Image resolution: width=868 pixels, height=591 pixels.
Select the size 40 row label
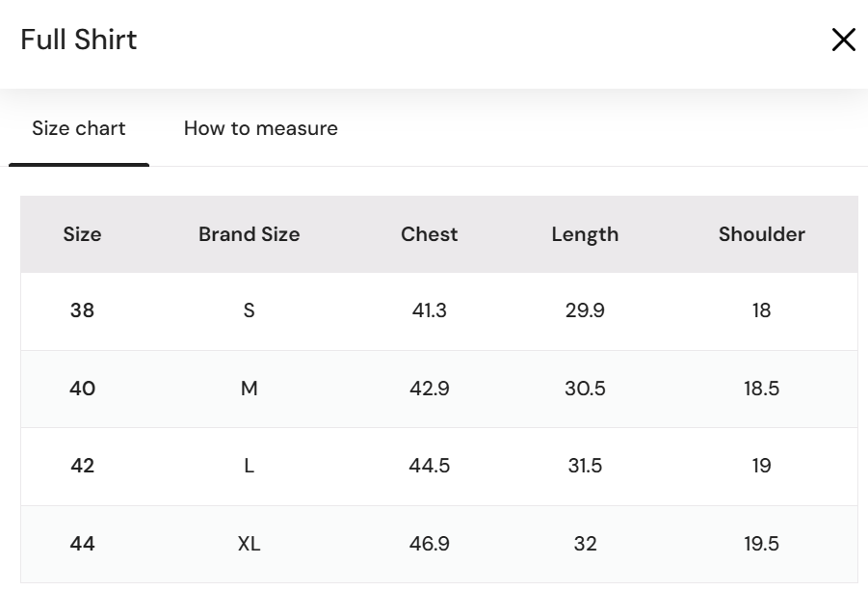pyautogui.click(x=82, y=389)
